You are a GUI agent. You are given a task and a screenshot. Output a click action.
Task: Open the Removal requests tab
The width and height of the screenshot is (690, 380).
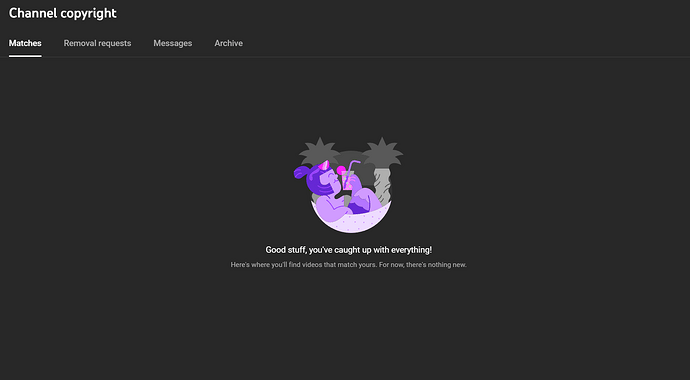[x=97, y=43]
